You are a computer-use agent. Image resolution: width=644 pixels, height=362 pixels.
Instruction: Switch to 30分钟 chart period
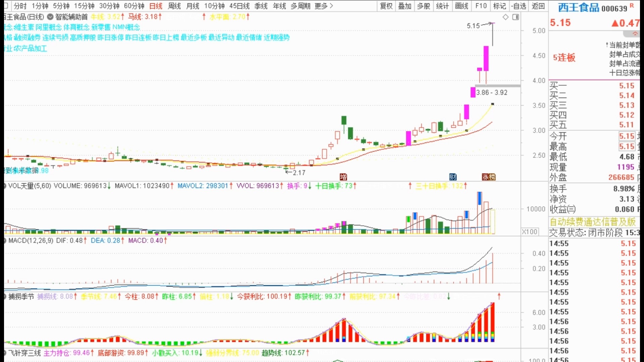coord(109,6)
